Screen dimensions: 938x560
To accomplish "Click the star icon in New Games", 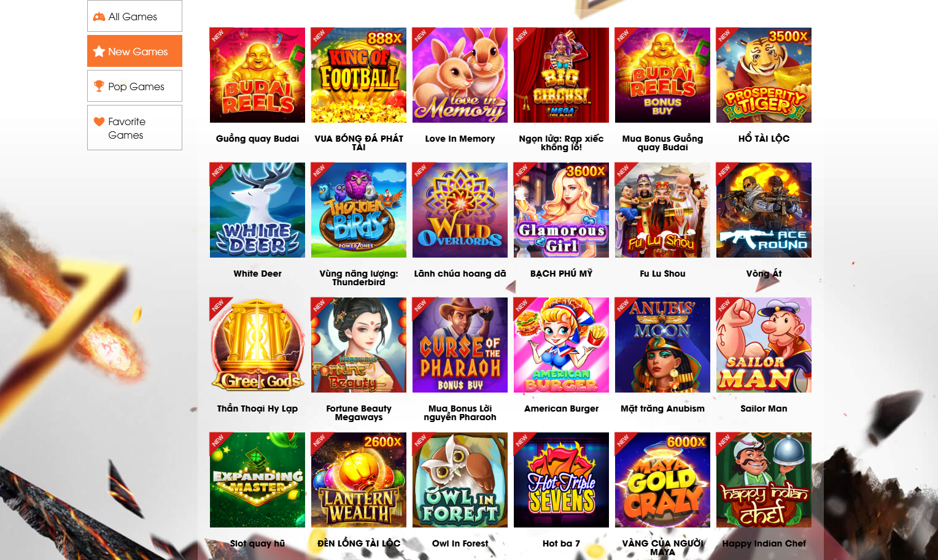I will coord(99,51).
